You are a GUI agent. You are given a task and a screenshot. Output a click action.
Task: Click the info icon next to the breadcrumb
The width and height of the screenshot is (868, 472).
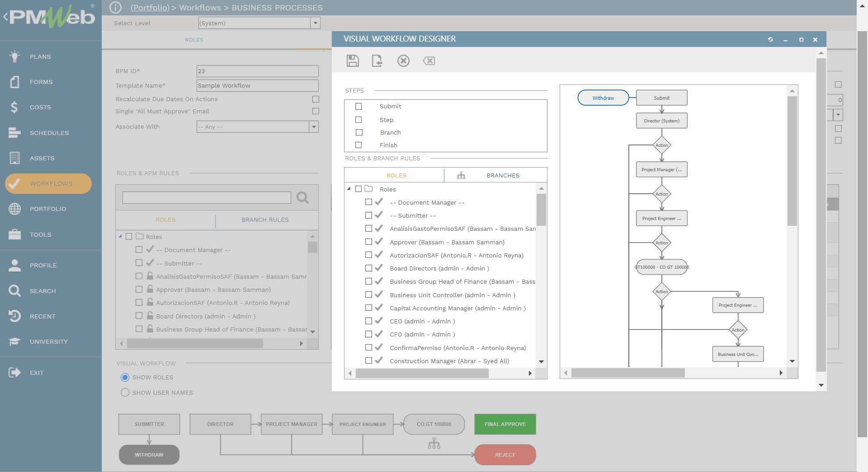pyautogui.click(x=116, y=7)
